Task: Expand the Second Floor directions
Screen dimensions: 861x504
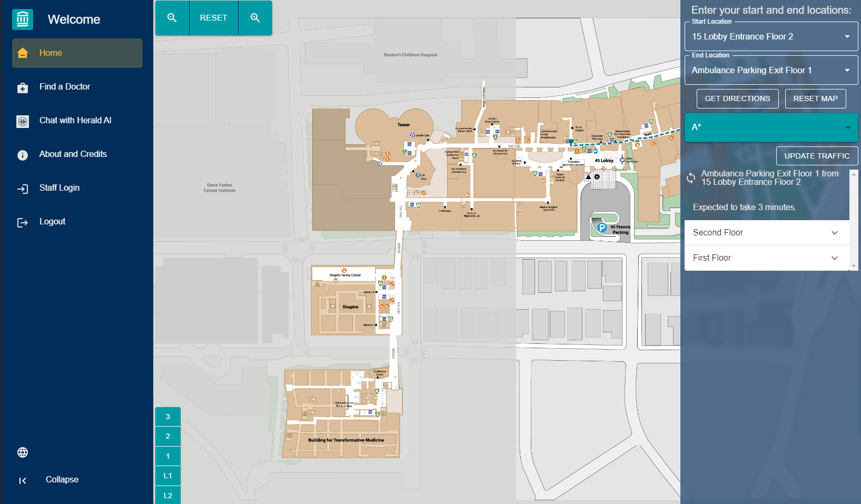Action: coord(767,233)
